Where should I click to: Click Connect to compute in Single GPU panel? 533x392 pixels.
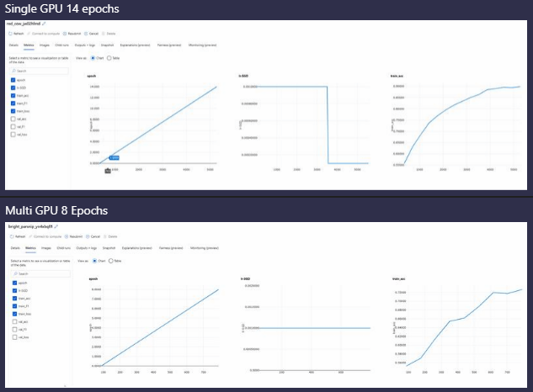[44, 34]
